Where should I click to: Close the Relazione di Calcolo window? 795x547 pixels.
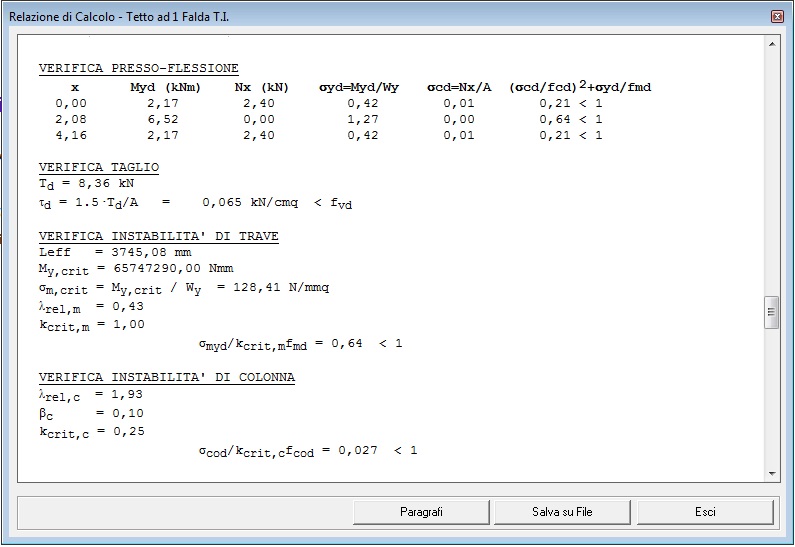click(777, 17)
